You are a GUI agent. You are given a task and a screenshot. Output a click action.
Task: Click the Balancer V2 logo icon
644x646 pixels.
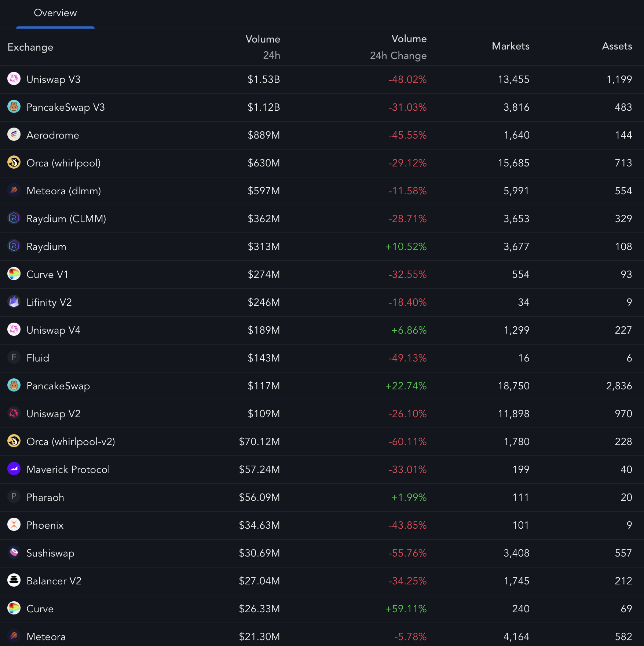(x=14, y=580)
